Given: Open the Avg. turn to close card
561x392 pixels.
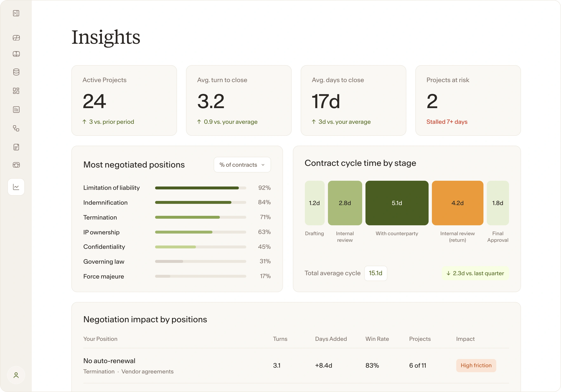Looking at the screenshot, I should pyautogui.click(x=239, y=100).
